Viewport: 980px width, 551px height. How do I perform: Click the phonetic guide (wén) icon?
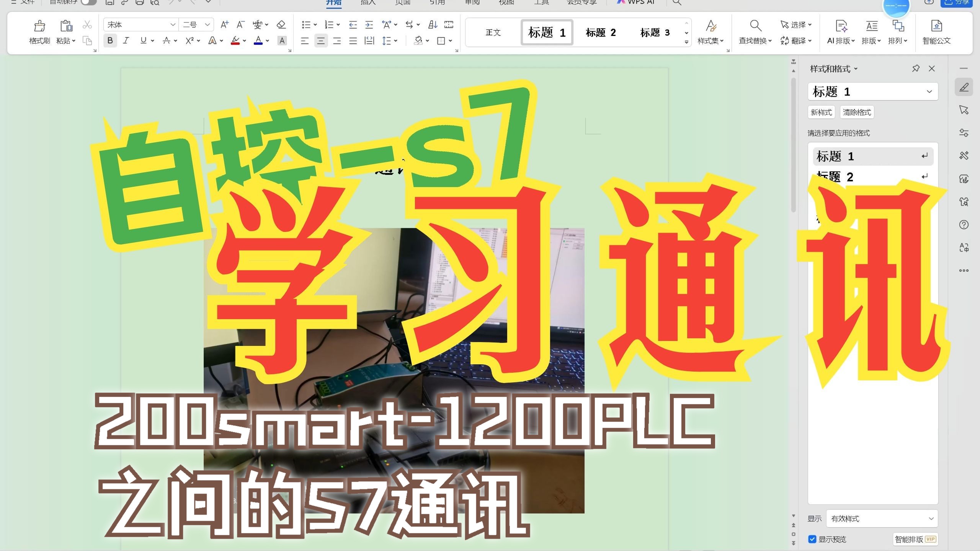click(257, 25)
